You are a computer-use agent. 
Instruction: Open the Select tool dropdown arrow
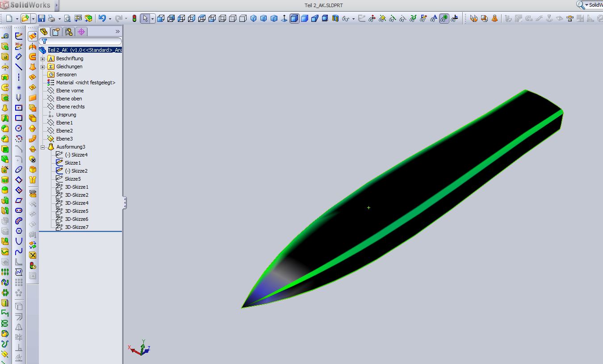click(x=152, y=18)
